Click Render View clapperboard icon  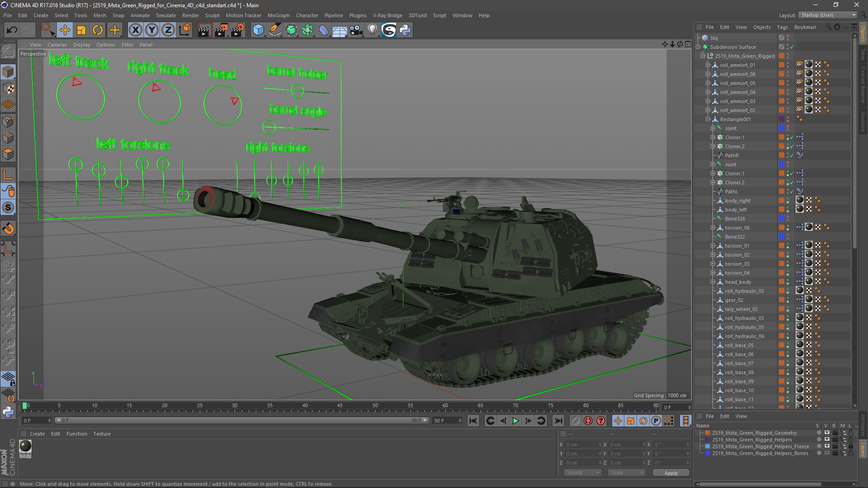point(204,30)
